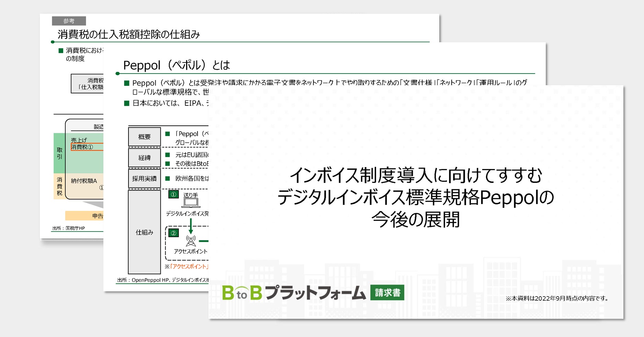This screenshot has width=644, height=337.
Task: Click the '消費税①' highlighted box
Action: click(87, 147)
